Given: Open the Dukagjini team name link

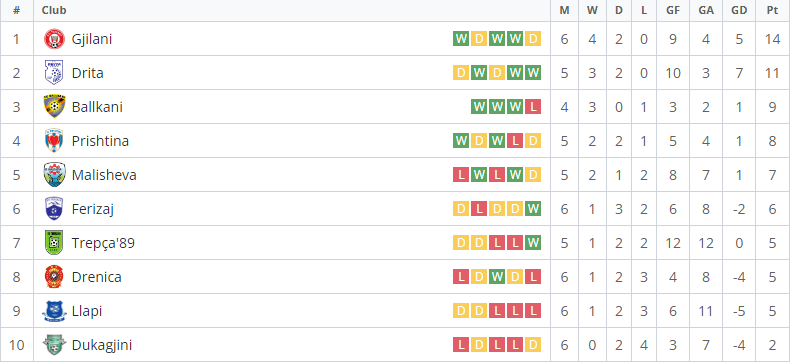Looking at the screenshot, I should [102, 345].
